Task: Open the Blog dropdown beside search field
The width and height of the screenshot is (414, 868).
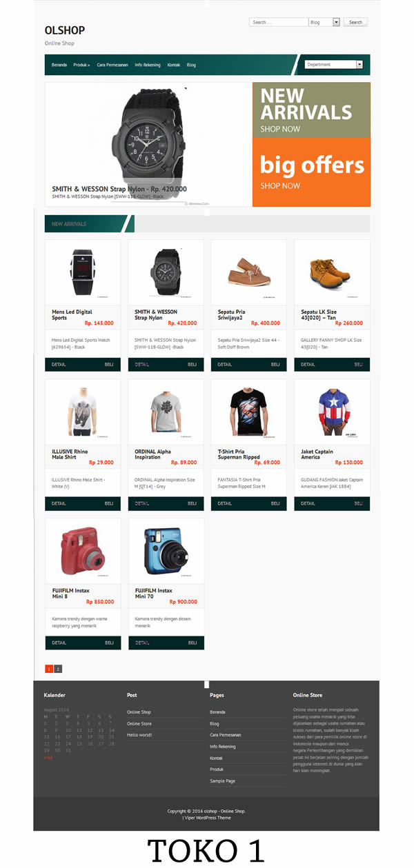Action: pyautogui.click(x=324, y=22)
